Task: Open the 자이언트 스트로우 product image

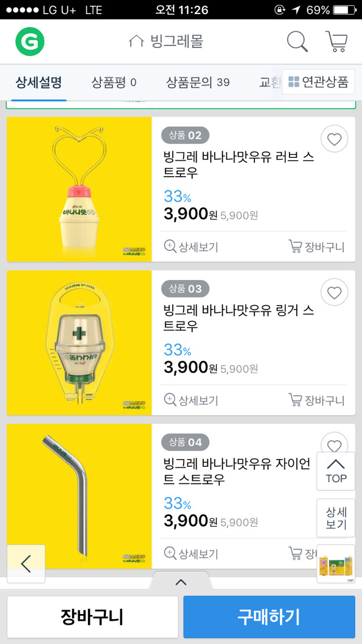Action: pyautogui.click(x=79, y=495)
